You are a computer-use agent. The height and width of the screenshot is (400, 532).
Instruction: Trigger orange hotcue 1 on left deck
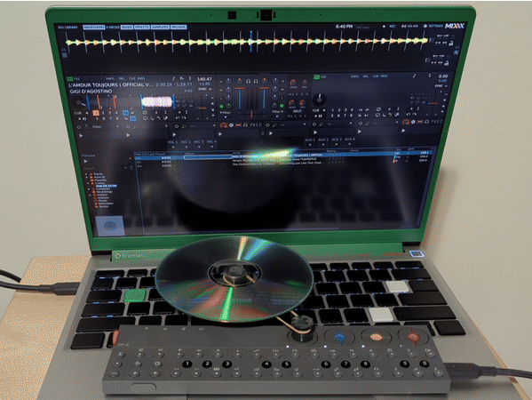pos(96,113)
